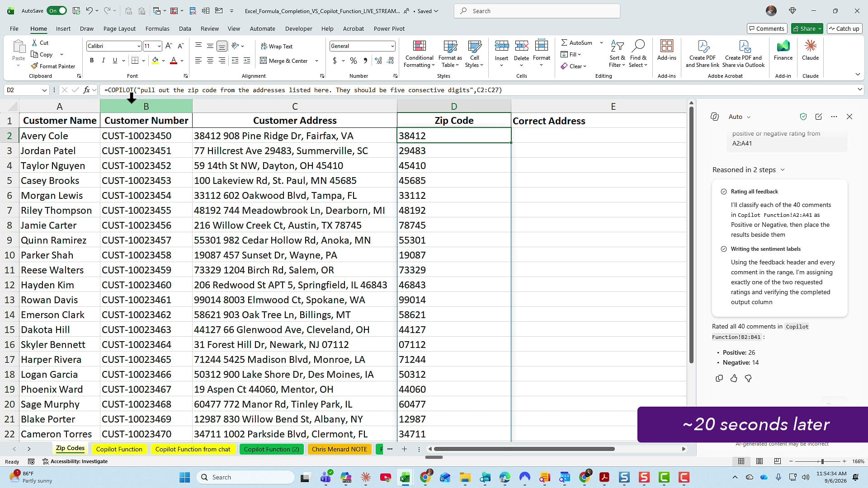Apply the red Font Color swatch
This screenshot has height=488, width=868.
point(174,61)
